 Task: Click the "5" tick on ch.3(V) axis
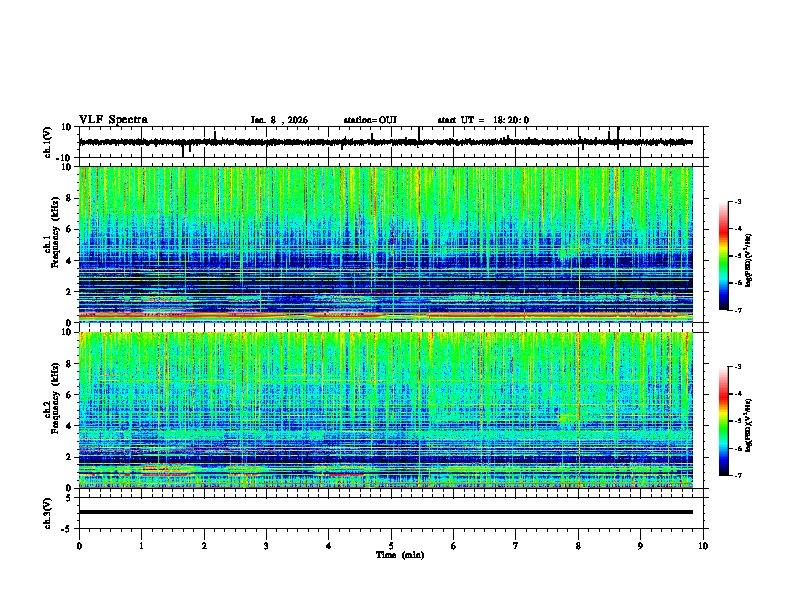[x=69, y=498]
